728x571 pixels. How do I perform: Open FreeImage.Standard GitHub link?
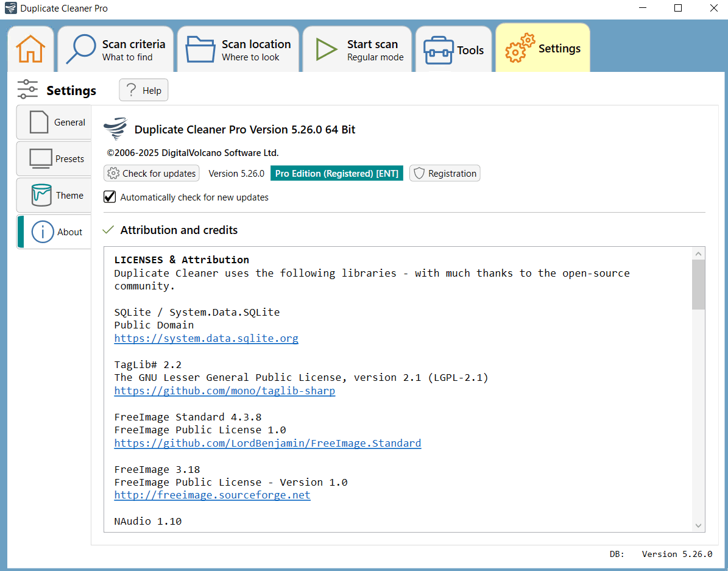point(268,443)
